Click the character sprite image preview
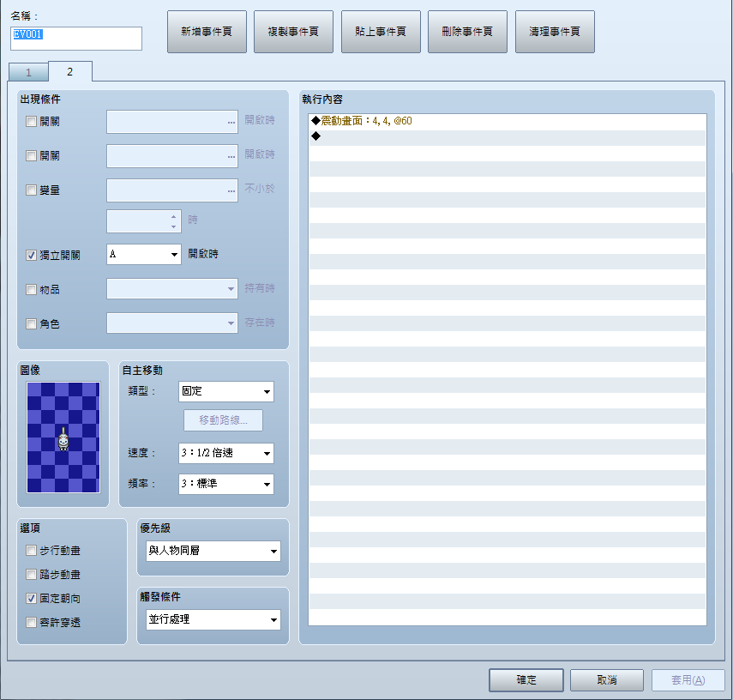Viewport: 733px width, 700px height. pos(63,437)
